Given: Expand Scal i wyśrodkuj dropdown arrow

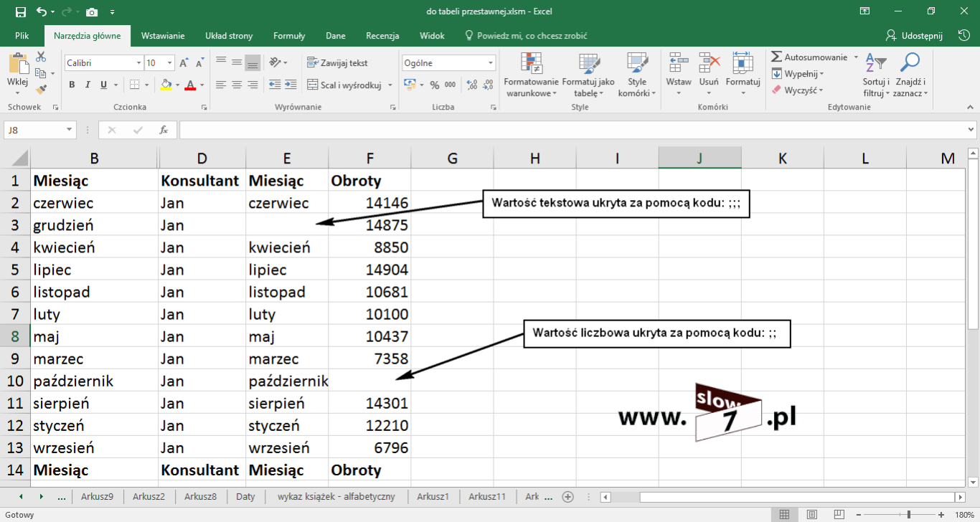Looking at the screenshot, I should [x=390, y=85].
